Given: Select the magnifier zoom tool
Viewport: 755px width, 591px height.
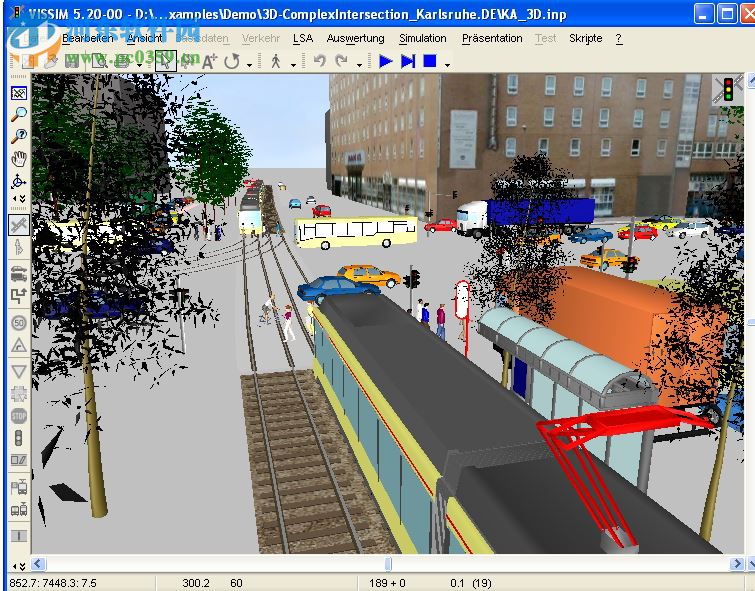Looking at the screenshot, I should (x=19, y=114).
